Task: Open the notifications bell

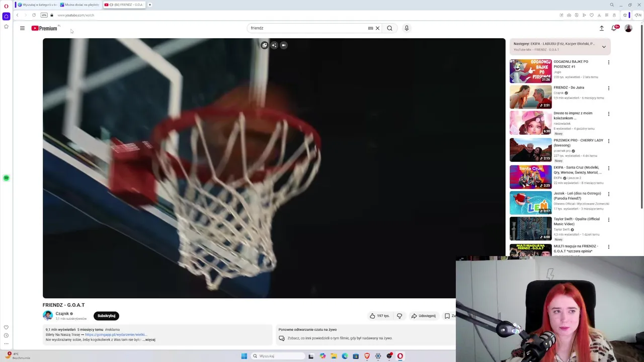Action: (x=614, y=28)
